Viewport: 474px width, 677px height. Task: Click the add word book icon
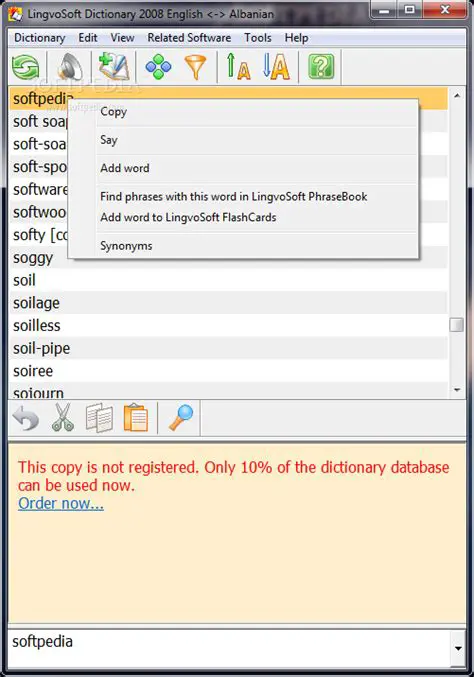coord(114,66)
